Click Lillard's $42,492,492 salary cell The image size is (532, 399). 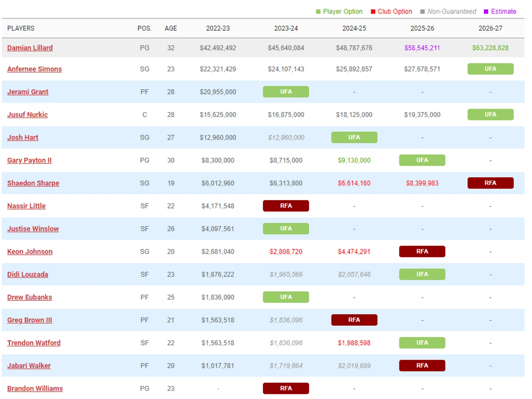pyautogui.click(x=218, y=48)
